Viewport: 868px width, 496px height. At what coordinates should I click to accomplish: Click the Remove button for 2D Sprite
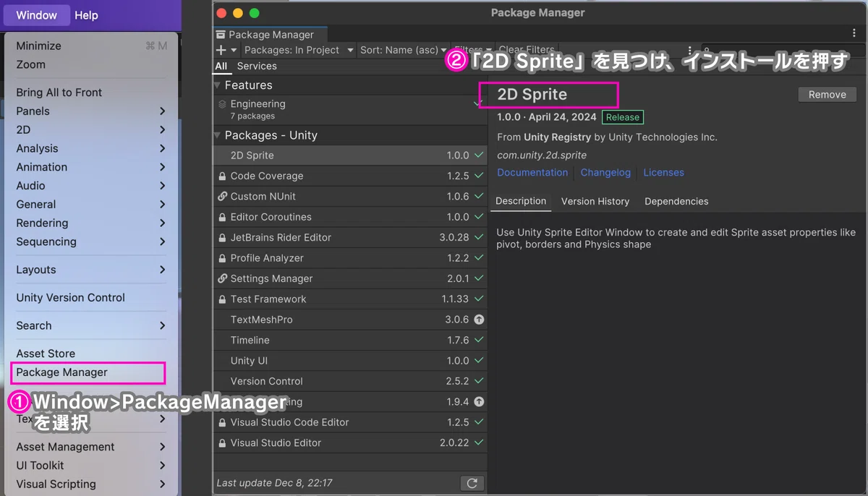pos(827,95)
